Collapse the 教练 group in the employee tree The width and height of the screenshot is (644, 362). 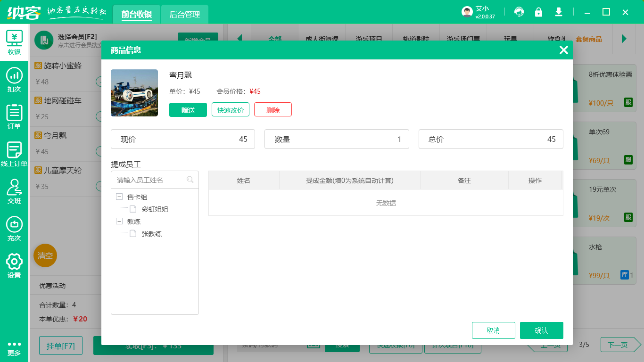tap(119, 221)
